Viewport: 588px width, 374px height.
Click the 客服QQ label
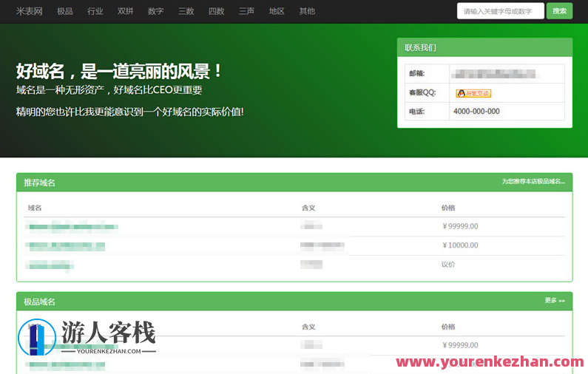coord(422,92)
